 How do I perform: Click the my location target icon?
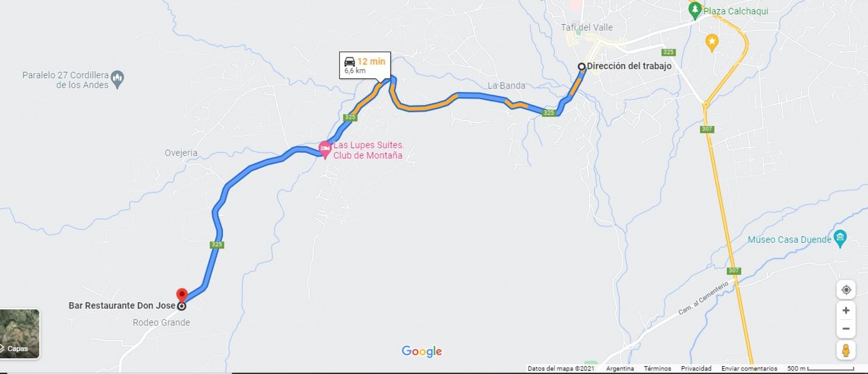coord(846,290)
